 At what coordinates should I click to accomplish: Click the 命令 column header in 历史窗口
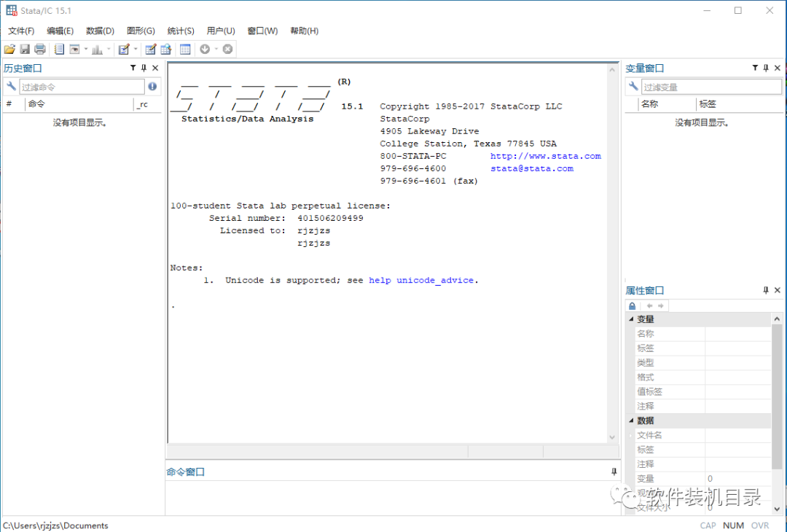coord(79,104)
